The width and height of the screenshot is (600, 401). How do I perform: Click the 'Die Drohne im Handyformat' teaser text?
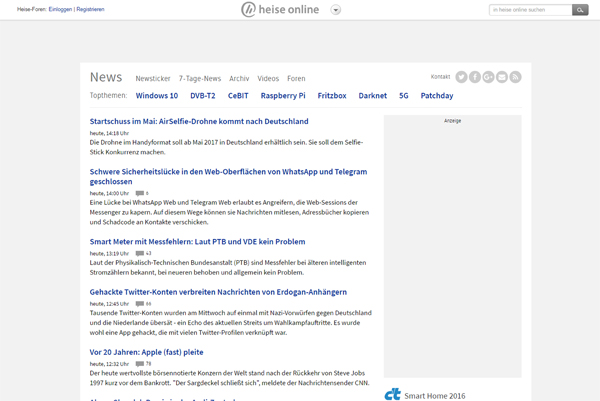[227, 147]
